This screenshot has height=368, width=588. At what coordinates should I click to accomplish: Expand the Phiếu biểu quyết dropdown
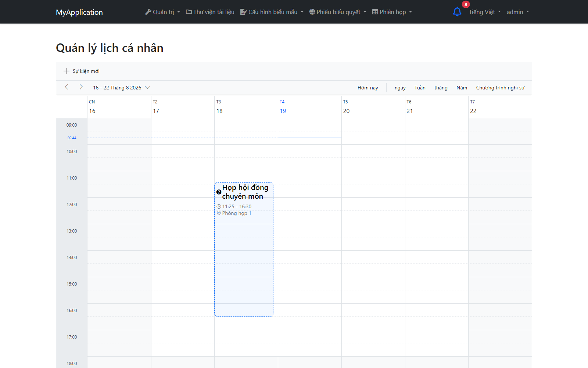pos(338,12)
